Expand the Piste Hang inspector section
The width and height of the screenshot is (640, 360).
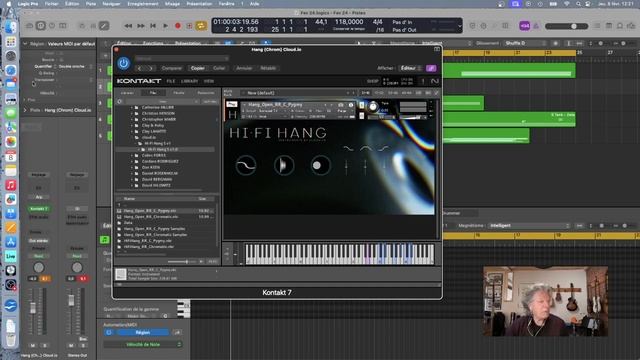25,110
